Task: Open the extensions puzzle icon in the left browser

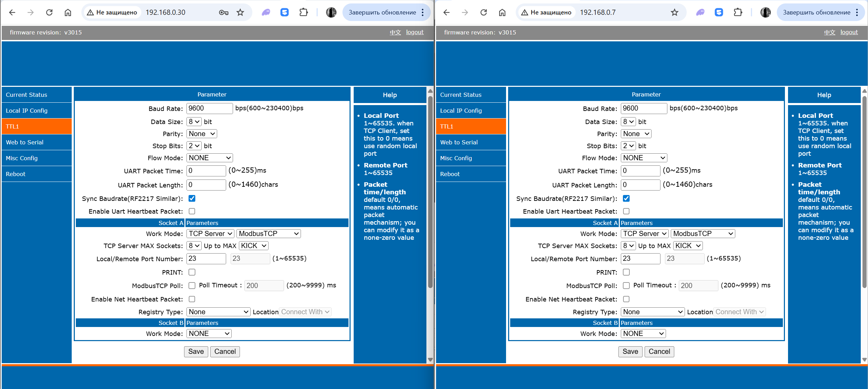Action: click(303, 12)
